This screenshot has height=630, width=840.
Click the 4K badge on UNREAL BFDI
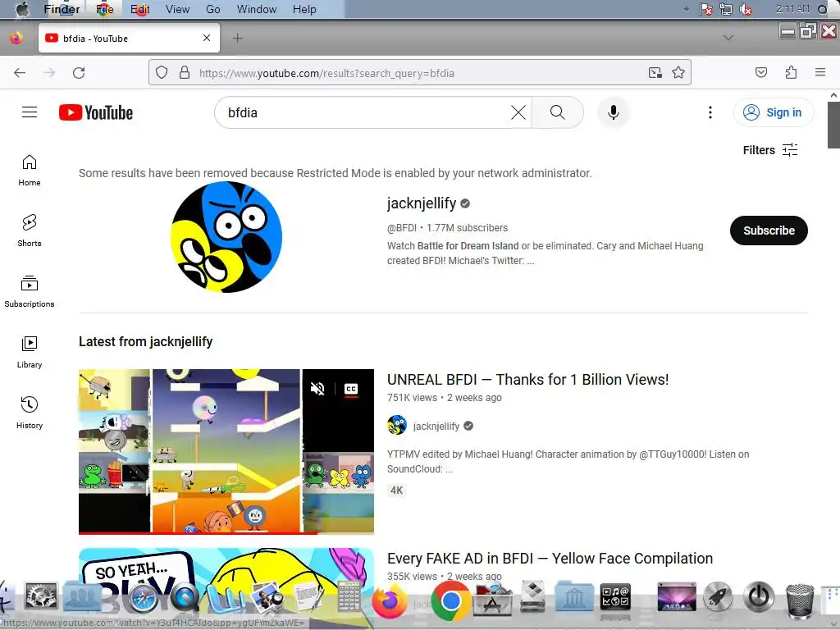(396, 491)
